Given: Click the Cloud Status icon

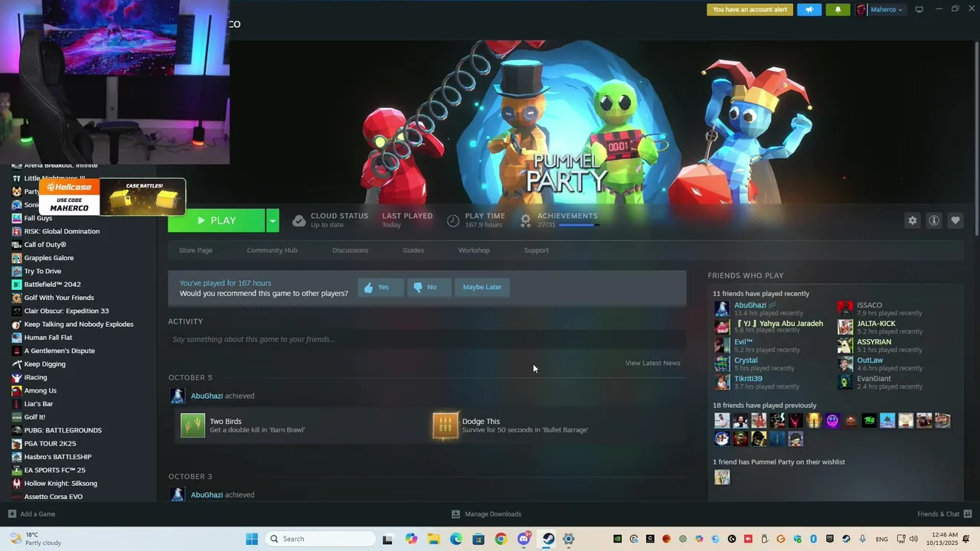Looking at the screenshot, I should (299, 220).
